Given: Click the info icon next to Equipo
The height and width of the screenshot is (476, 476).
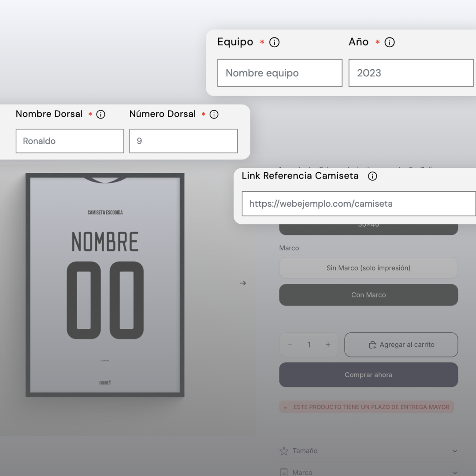Looking at the screenshot, I should (x=274, y=42).
